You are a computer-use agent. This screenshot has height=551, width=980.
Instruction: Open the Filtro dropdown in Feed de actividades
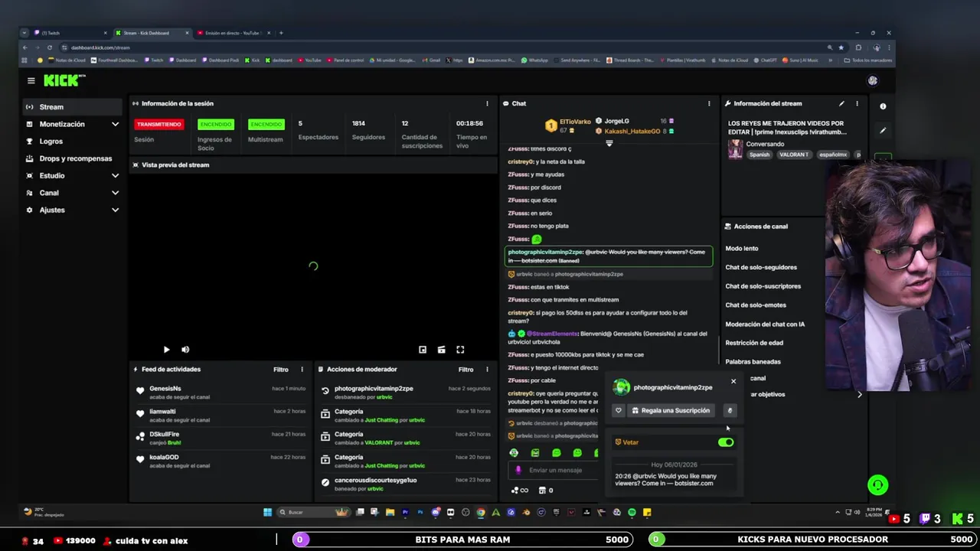[281, 370]
